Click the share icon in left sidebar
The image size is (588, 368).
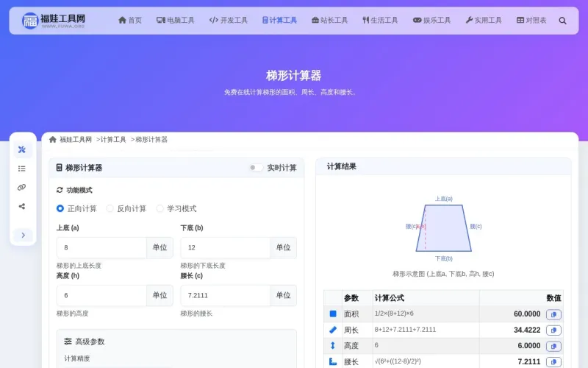click(x=22, y=206)
